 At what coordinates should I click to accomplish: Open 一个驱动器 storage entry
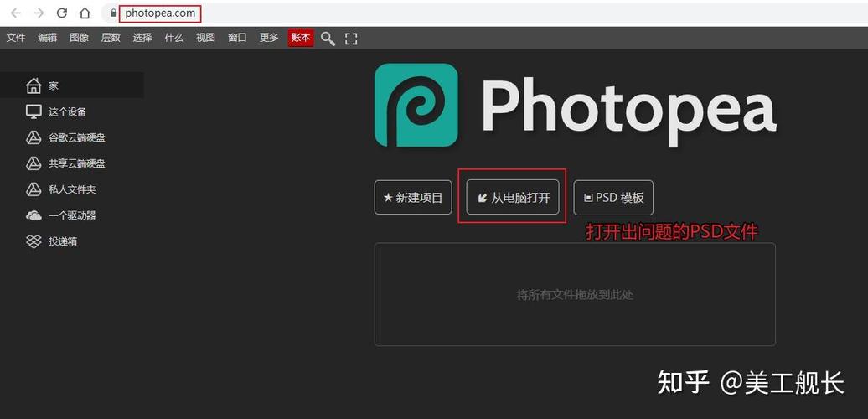[72, 215]
